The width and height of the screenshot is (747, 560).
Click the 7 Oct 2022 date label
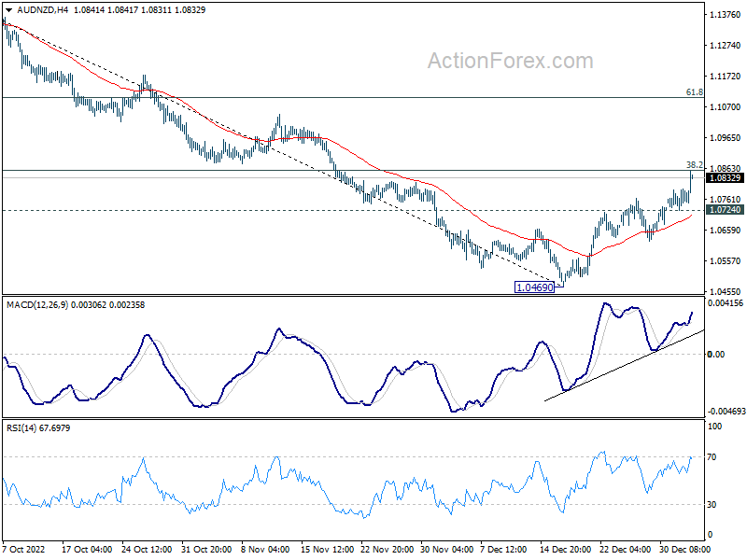(23, 549)
